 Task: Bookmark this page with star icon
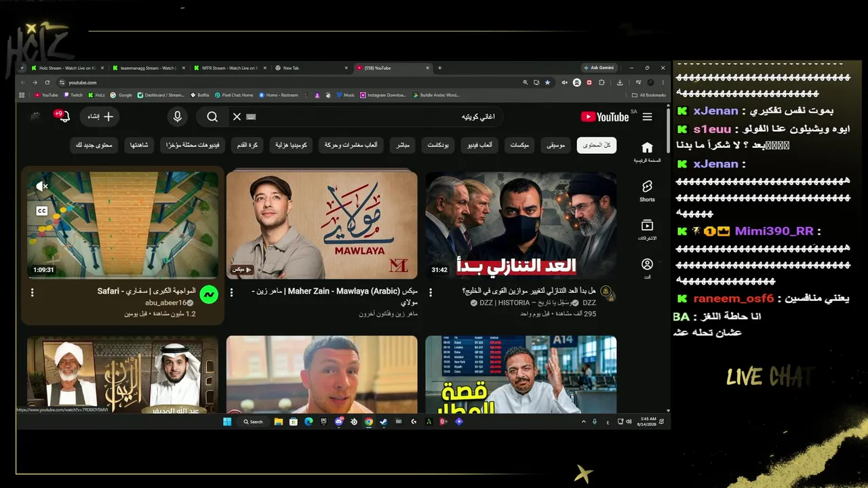(x=548, y=82)
